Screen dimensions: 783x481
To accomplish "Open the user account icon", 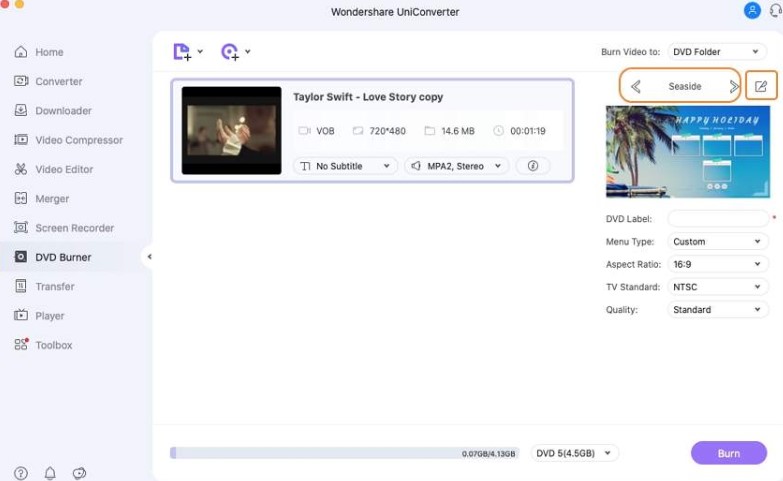I will click(752, 10).
